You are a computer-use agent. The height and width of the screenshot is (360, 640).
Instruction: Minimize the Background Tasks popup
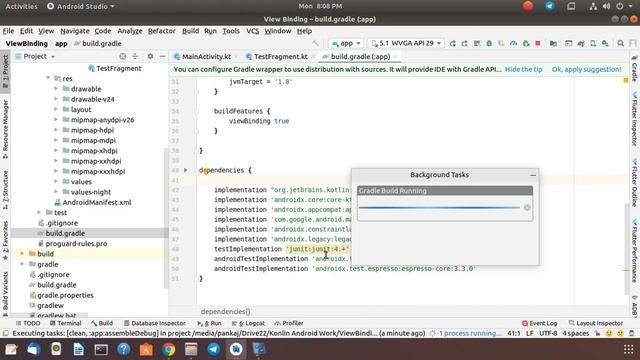(x=533, y=175)
